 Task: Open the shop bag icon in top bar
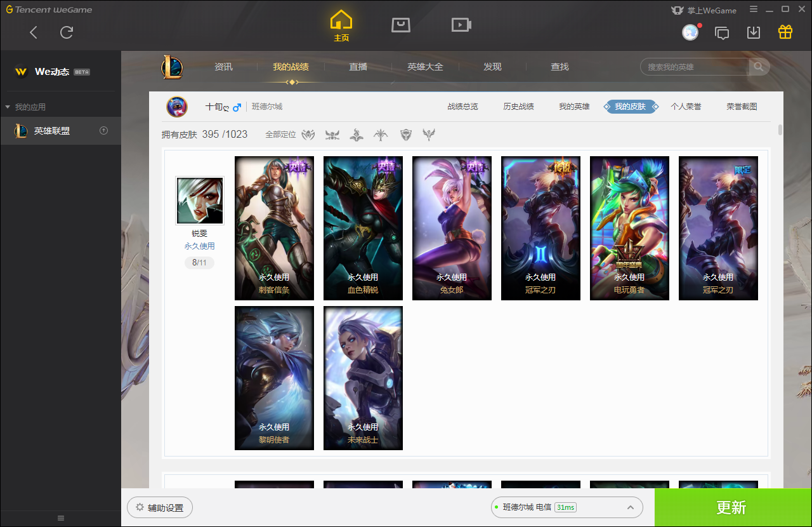tap(401, 25)
